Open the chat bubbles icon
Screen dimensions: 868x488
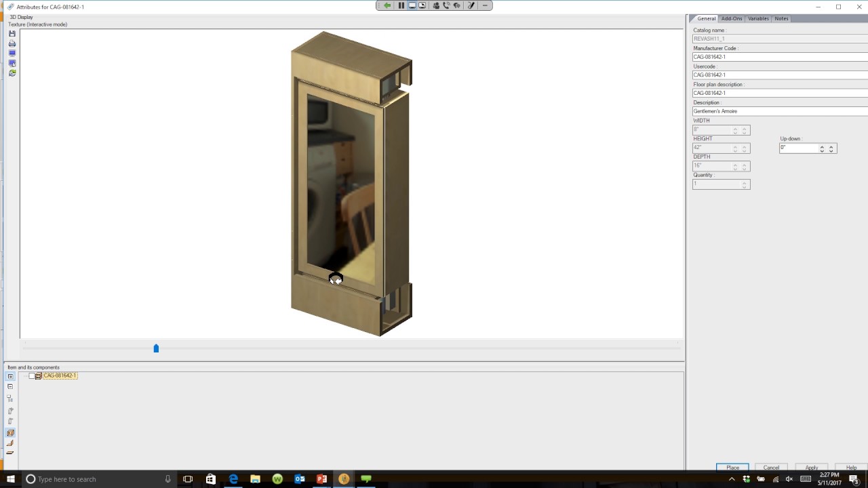pyautogui.click(x=456, y=5)
